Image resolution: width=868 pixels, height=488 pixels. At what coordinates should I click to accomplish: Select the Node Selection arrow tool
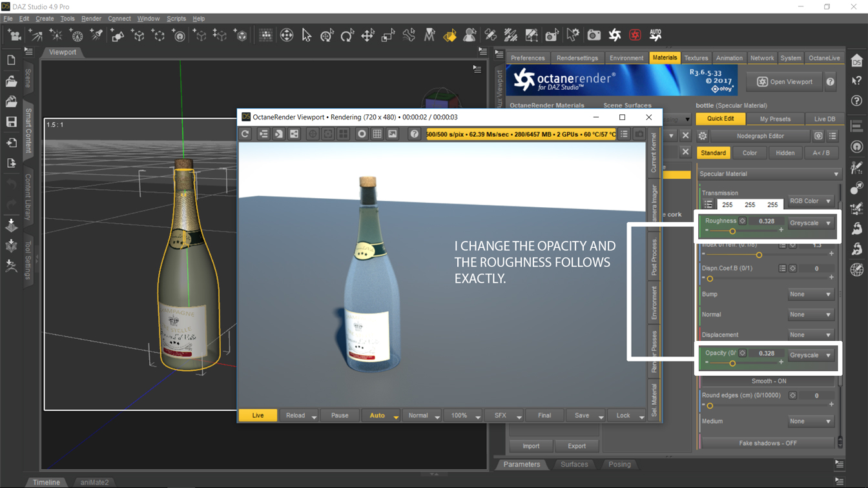(x=307, y=36)
